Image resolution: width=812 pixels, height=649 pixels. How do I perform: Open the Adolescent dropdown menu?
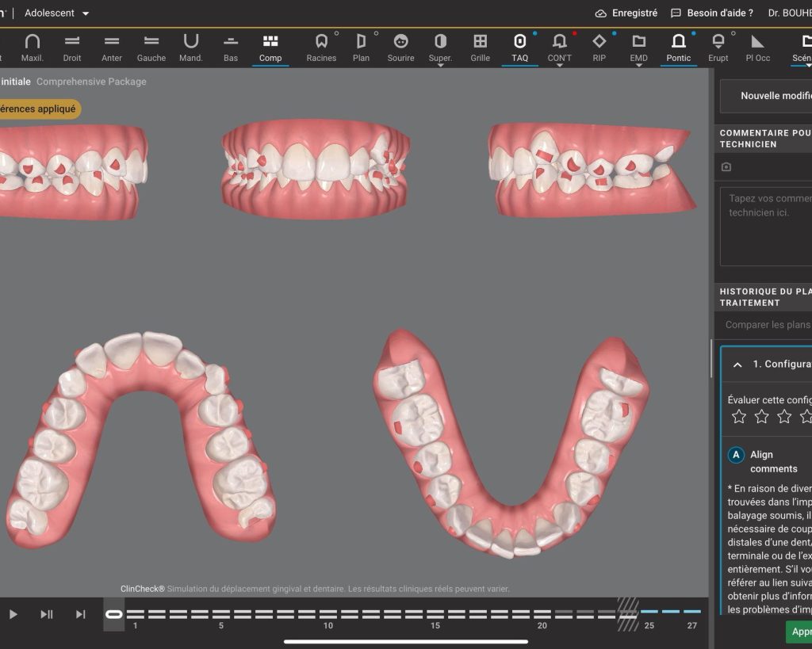pyautogui.click(x=57, y=13)
